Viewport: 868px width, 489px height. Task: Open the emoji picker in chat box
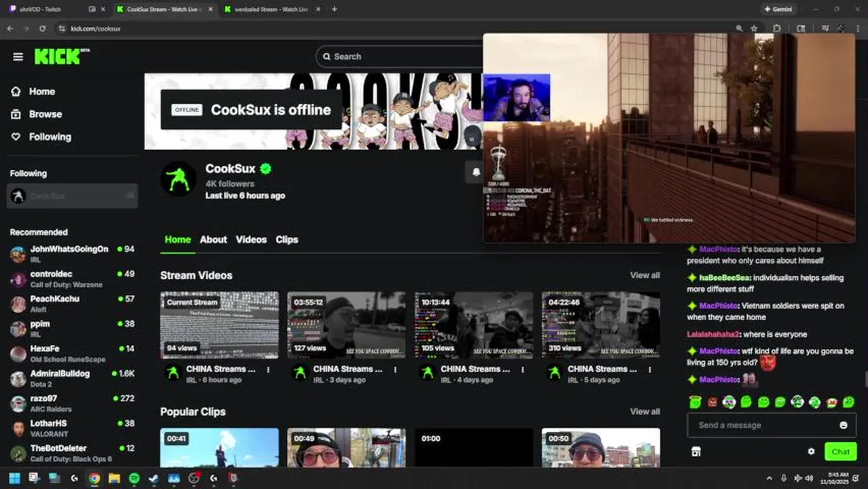click(843, 425)
